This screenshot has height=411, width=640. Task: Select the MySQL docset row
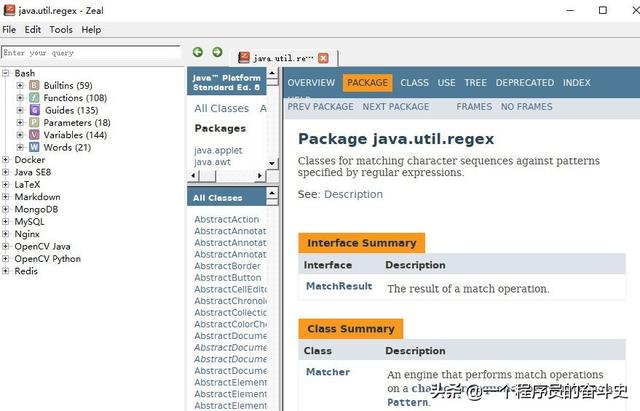click(29, 222)
